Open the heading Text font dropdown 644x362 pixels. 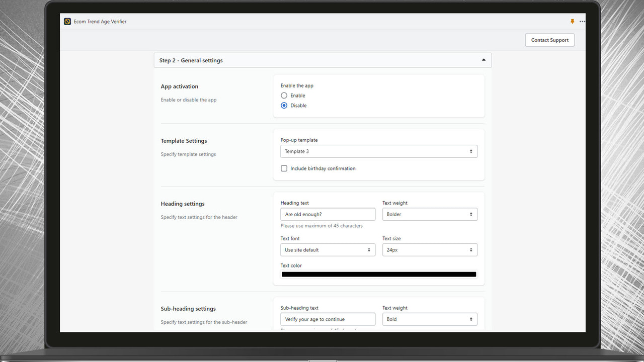(328, 249)
